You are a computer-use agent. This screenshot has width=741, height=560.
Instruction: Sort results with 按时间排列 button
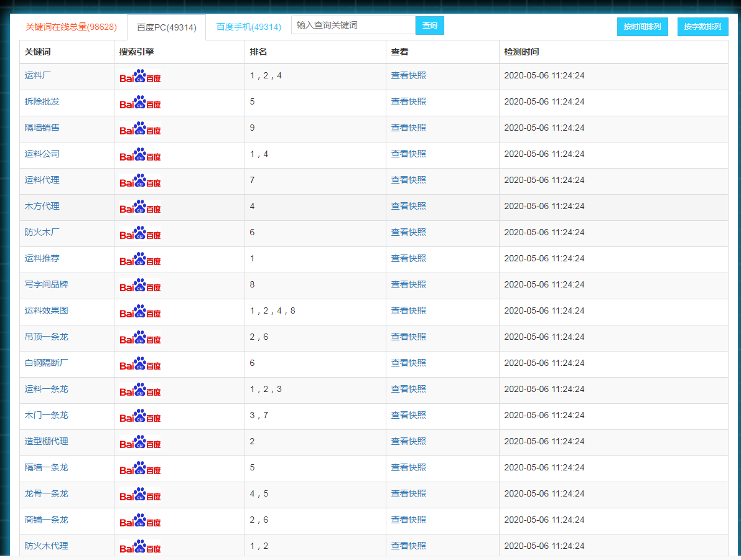pyautogui.click(x=642, y=27)
